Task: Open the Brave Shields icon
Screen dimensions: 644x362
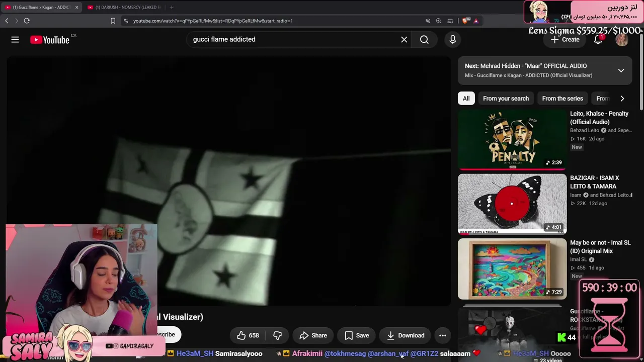Action: pyautogui.click(x=465, y=21)
